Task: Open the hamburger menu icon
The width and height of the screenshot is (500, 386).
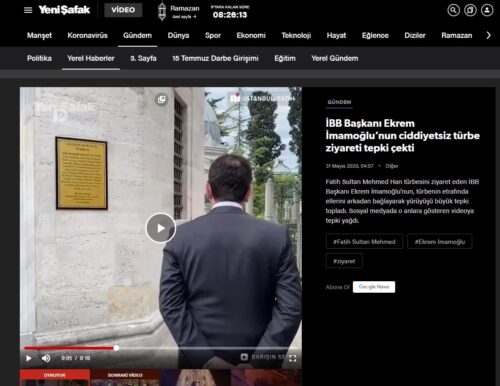Action: (28, 10)
